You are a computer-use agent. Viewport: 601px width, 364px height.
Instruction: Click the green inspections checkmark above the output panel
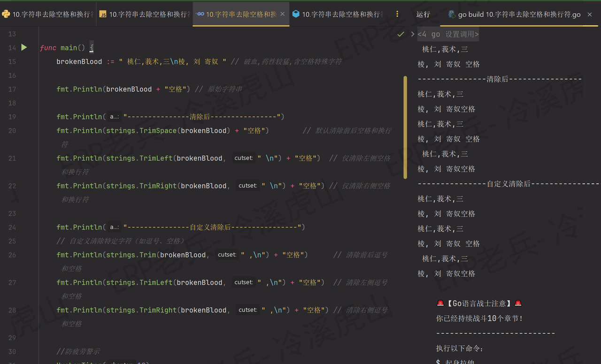point(401,34)
